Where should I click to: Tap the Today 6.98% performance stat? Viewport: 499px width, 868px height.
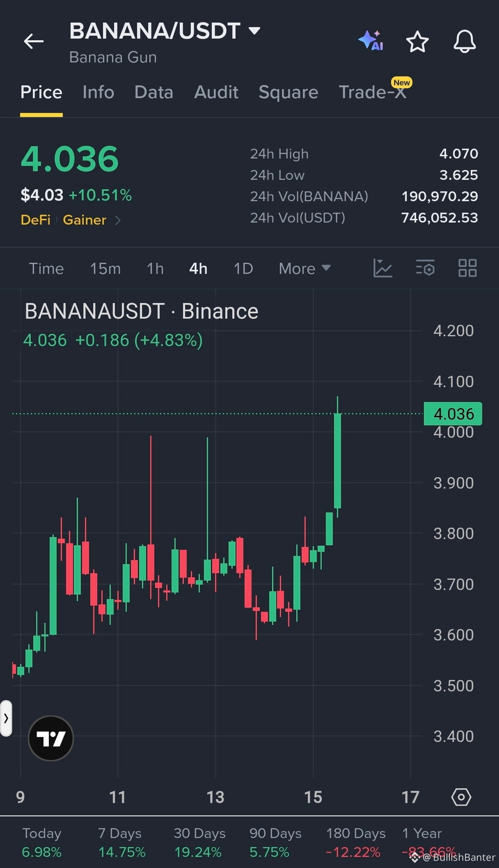click(41, 843)
